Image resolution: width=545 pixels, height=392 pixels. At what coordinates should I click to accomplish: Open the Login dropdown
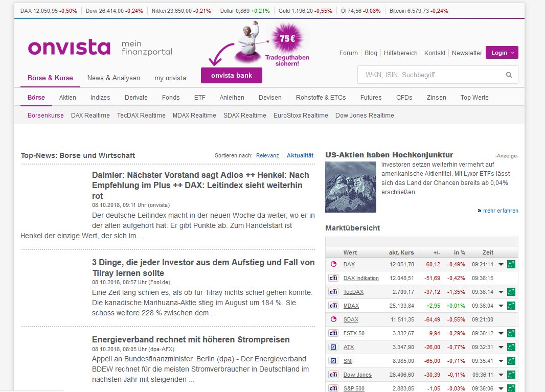(x=502, y=53)
